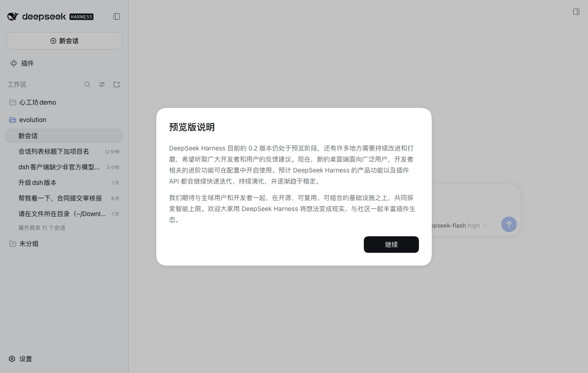
Task: Open the deepseek-flash model dropdown
Action: (x=459, y=225)
